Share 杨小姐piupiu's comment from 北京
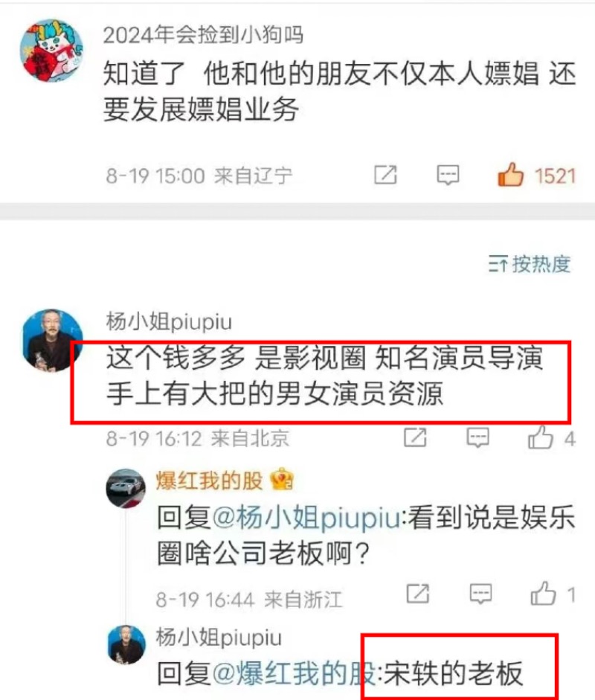This screenshot has width=595, height=700. tap(415, 437)
